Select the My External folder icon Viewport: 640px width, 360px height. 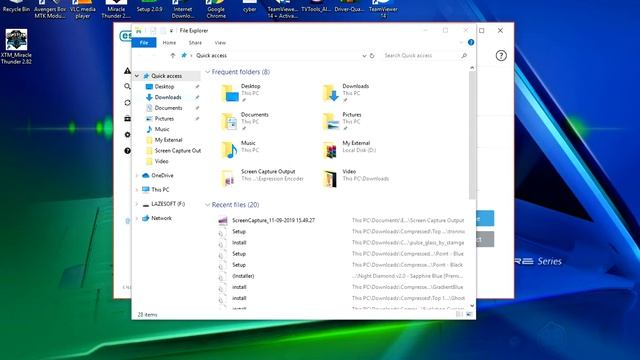click(331, 150)
